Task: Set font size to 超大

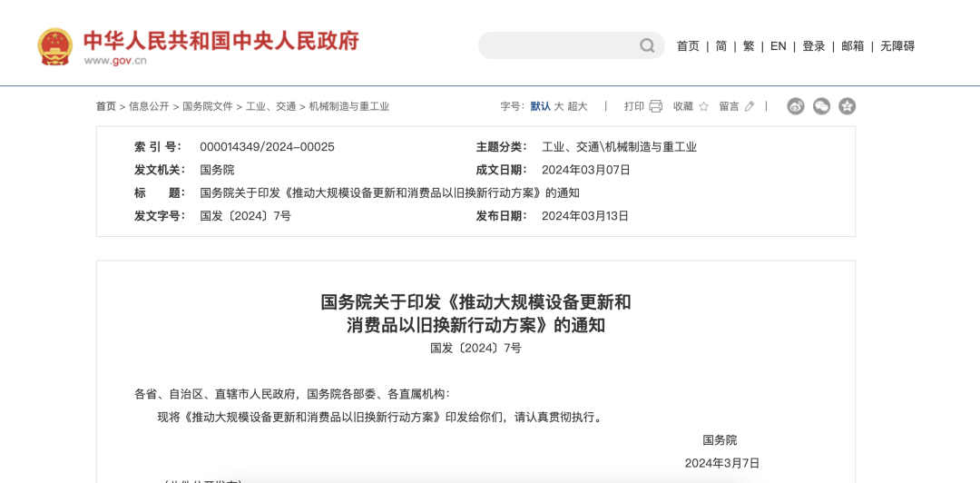Action: point(577,106)
